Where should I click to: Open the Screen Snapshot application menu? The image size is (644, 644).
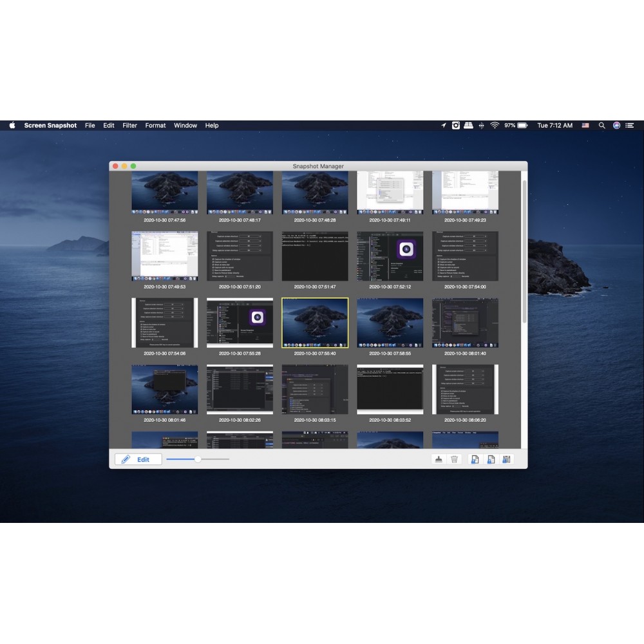pyautogui.click(x=50, y=125)
